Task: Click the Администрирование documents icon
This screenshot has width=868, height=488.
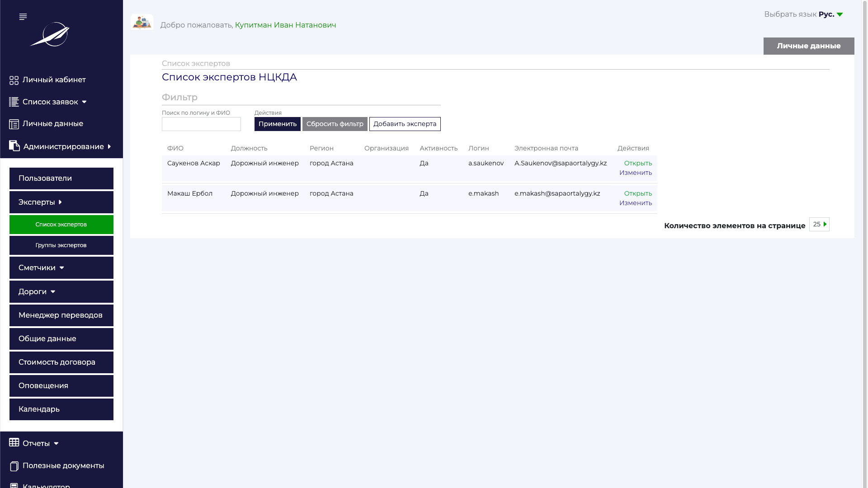Action: [14, 146]
